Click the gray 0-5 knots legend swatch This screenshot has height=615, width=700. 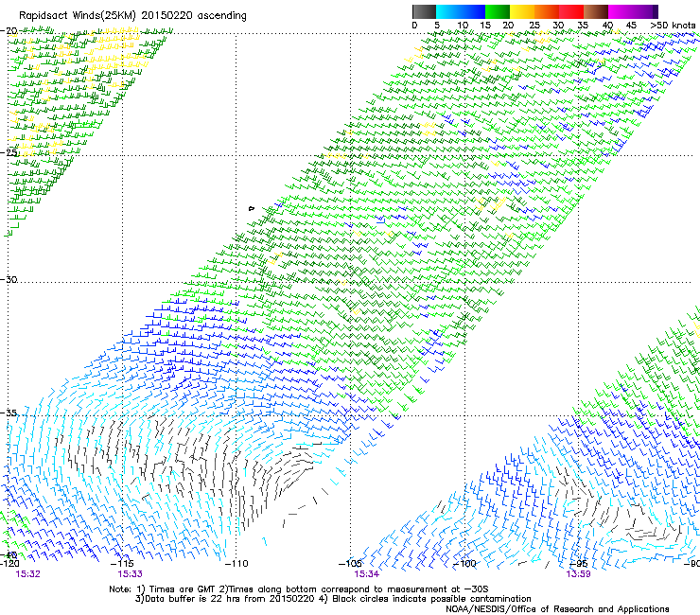click(x=424, y=11)
